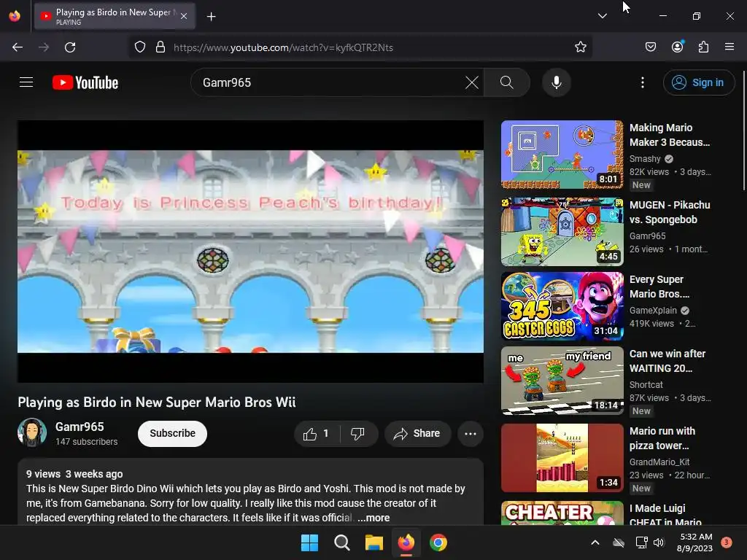747x560 pixels.
Task: Click the Firefox URL address bar
Action: (362, 47)
